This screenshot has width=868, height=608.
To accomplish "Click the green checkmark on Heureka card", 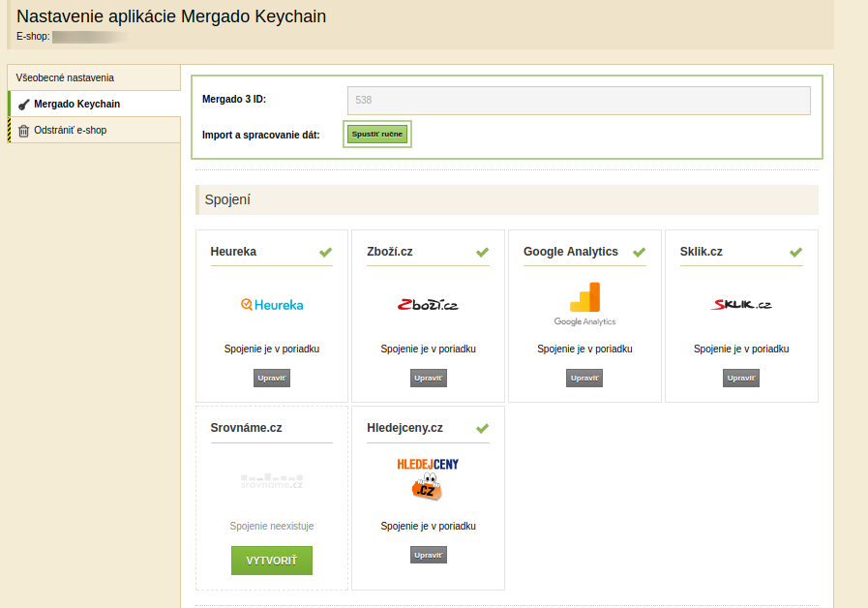I will point(326,253).
